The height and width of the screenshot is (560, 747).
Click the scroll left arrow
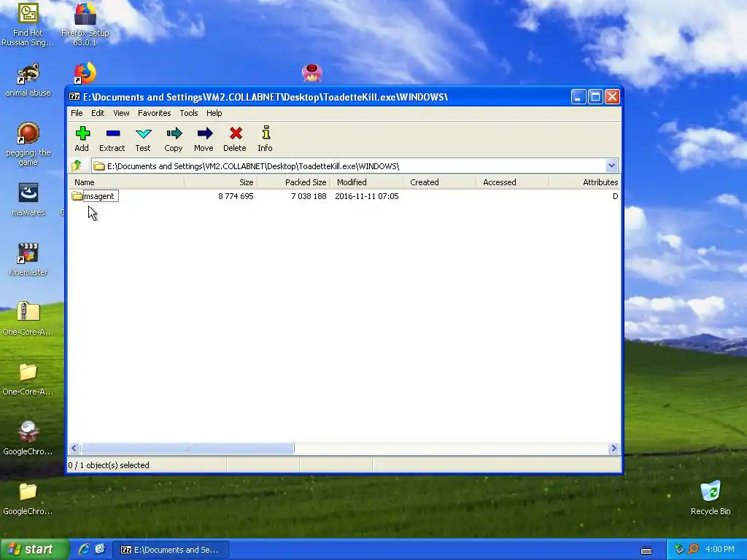74,448
